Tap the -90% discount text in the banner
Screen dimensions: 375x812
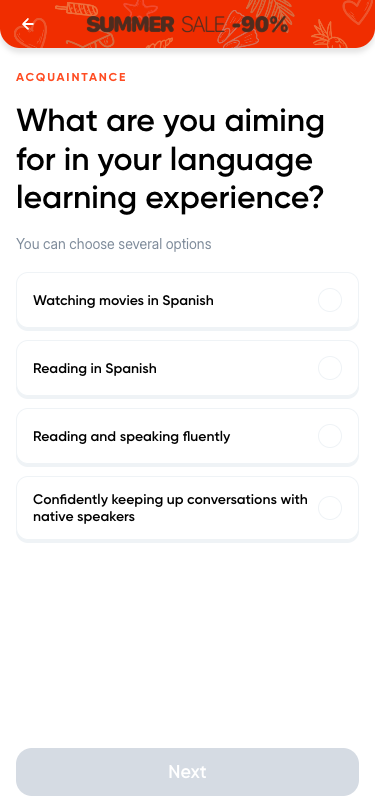point(260,24)
